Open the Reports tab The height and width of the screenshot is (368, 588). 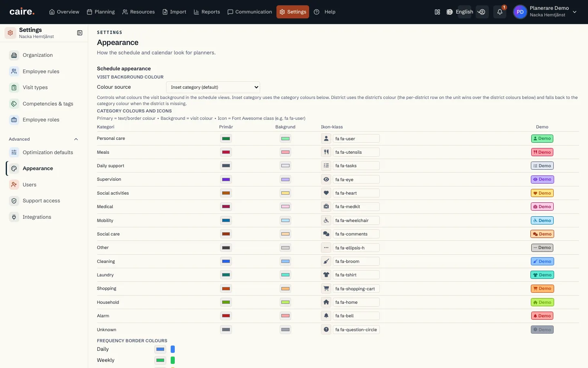click(x=207, y=12)
